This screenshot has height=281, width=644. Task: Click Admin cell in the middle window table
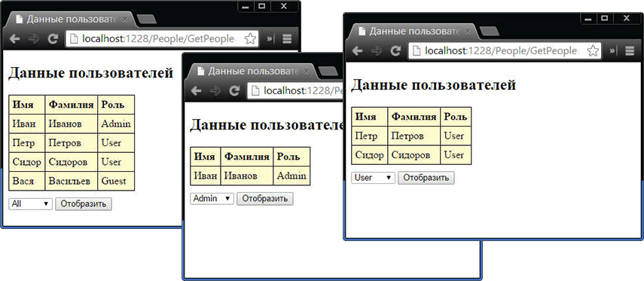tap(291, 176)
